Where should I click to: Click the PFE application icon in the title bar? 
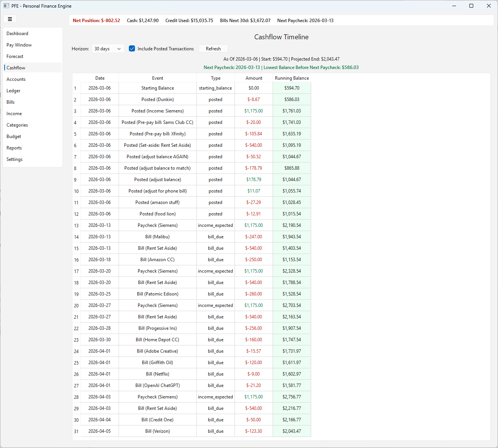click(5, 6)
